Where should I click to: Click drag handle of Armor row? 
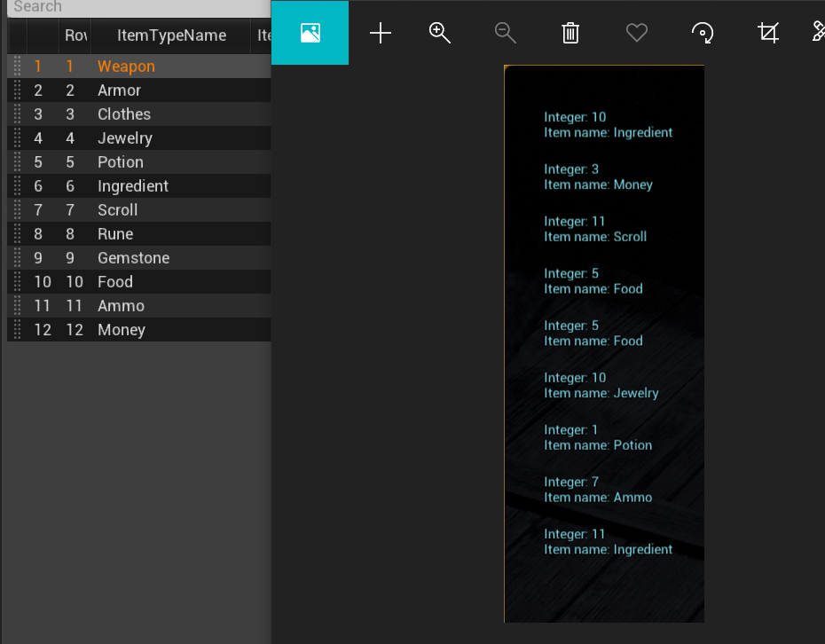[17, 90]
